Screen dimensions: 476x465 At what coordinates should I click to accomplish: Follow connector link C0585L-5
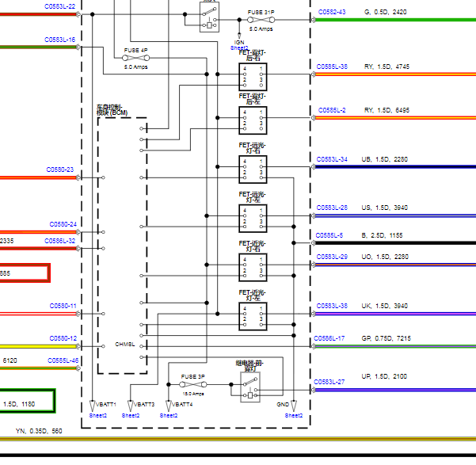(329, 235)
